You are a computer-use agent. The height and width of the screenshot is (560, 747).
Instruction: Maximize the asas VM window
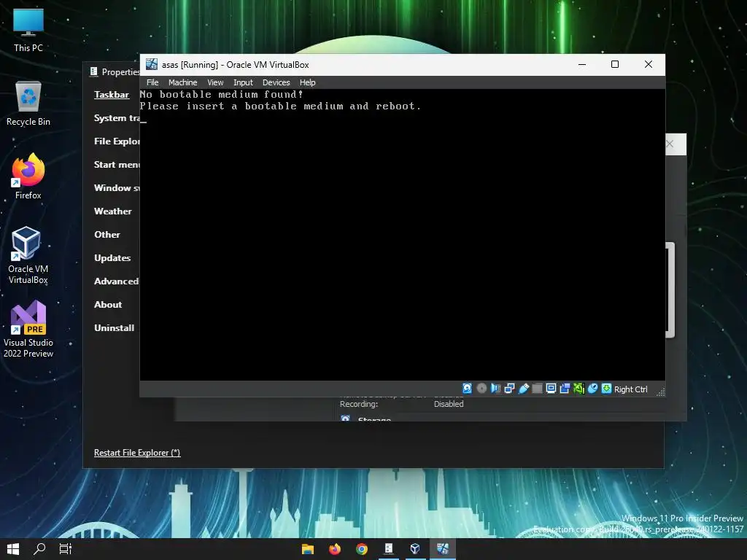coord(615,64)
